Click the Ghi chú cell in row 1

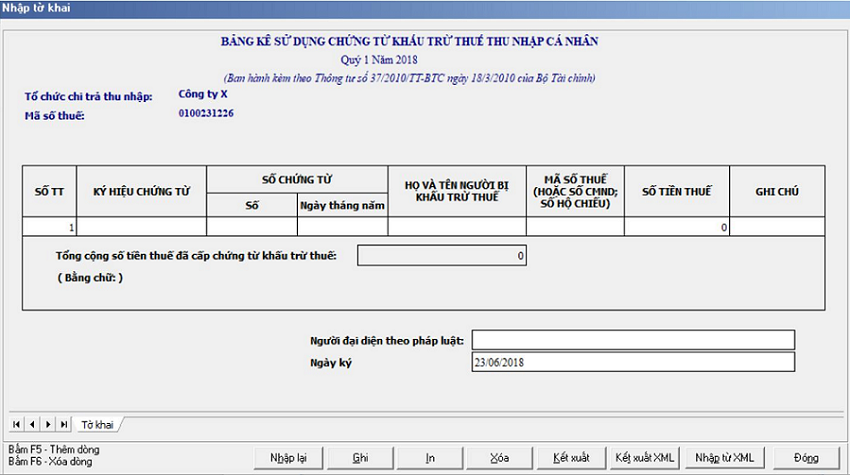coord(776,228)
